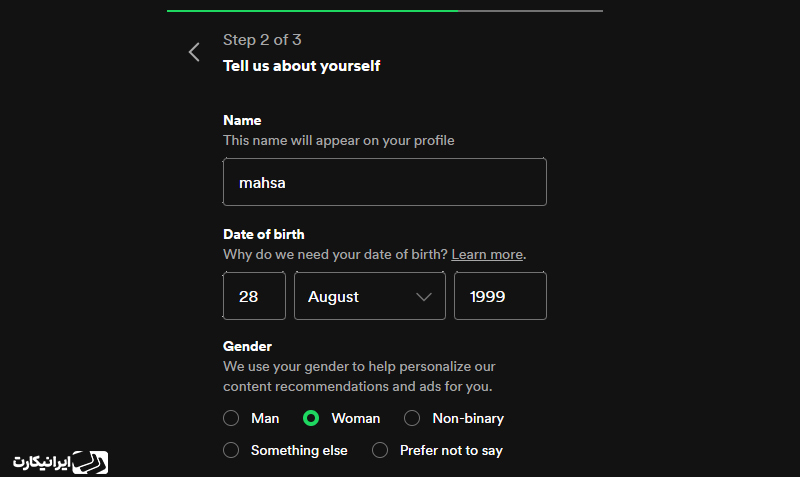The width and height of the screenshot is (800, 477).
Task: Click the Something else label text
Action: (x=299, y=450)
